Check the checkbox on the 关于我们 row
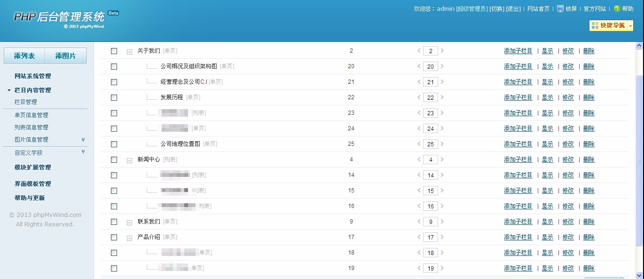 pos(114,50)
